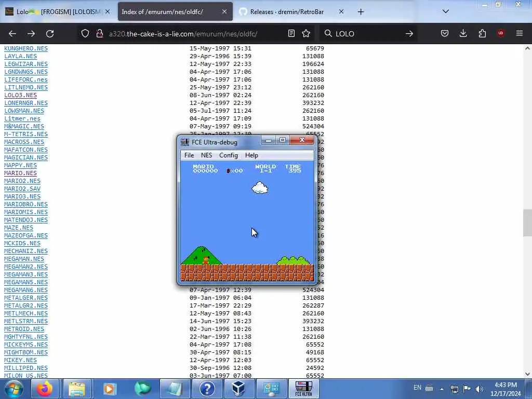
Task: Open the MEGAMAN2.NES file link
Action: coord(26,267)
